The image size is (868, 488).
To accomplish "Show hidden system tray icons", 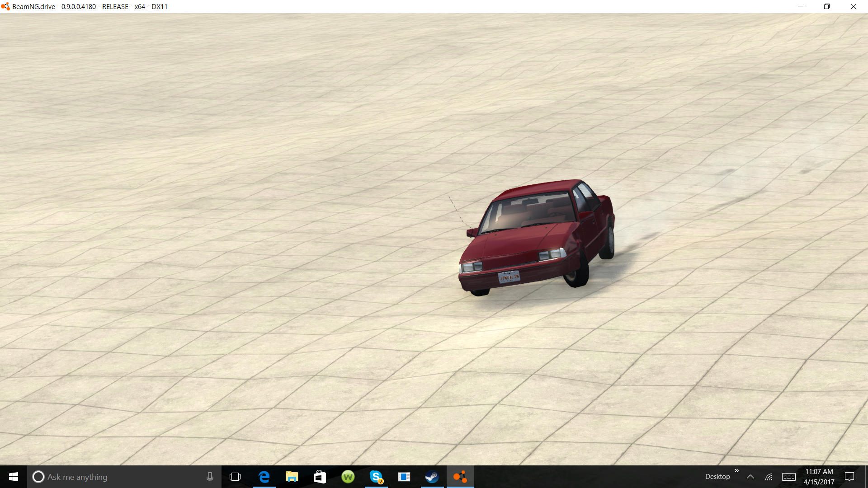I will pos(750,477).
